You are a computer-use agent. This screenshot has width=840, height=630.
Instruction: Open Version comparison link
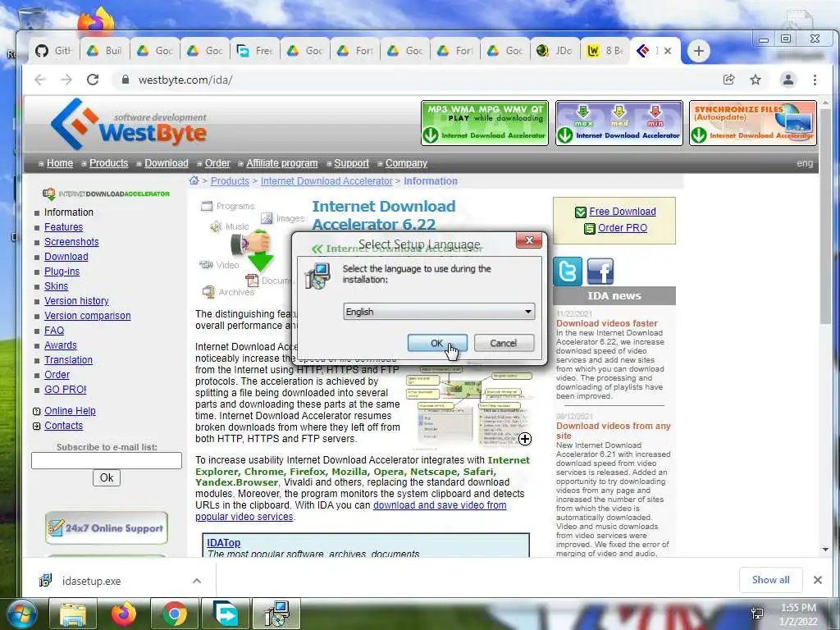[x=87, y=316]
